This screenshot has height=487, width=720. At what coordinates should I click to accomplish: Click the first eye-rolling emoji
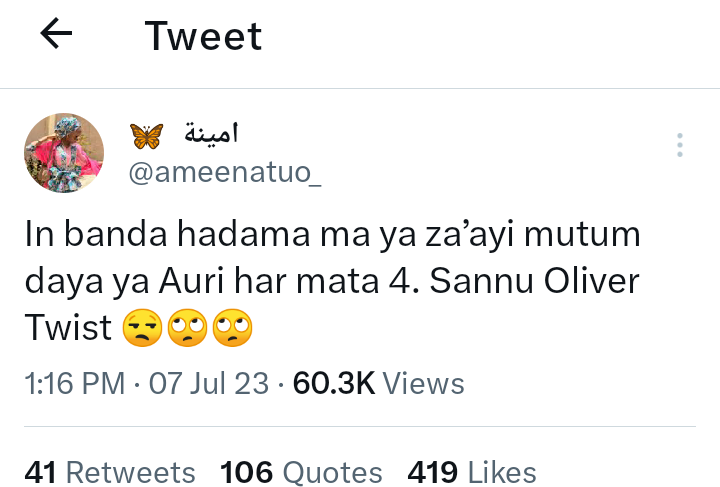coord(186,330)
